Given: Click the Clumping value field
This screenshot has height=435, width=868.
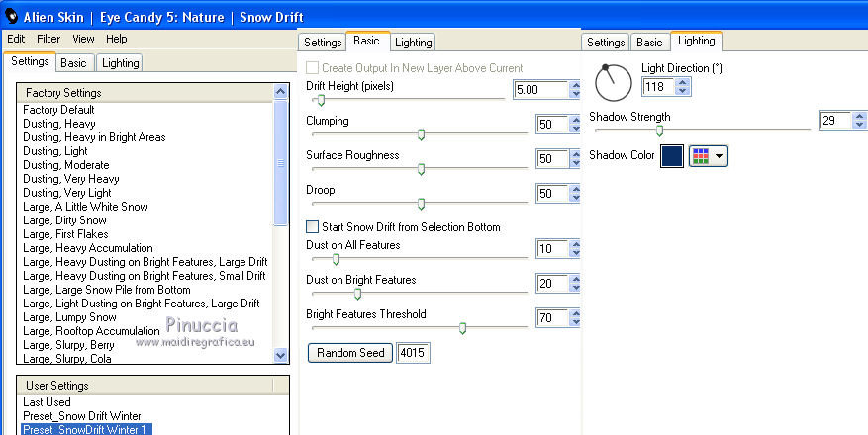Looking at the screenshot, I should point(552,124).
